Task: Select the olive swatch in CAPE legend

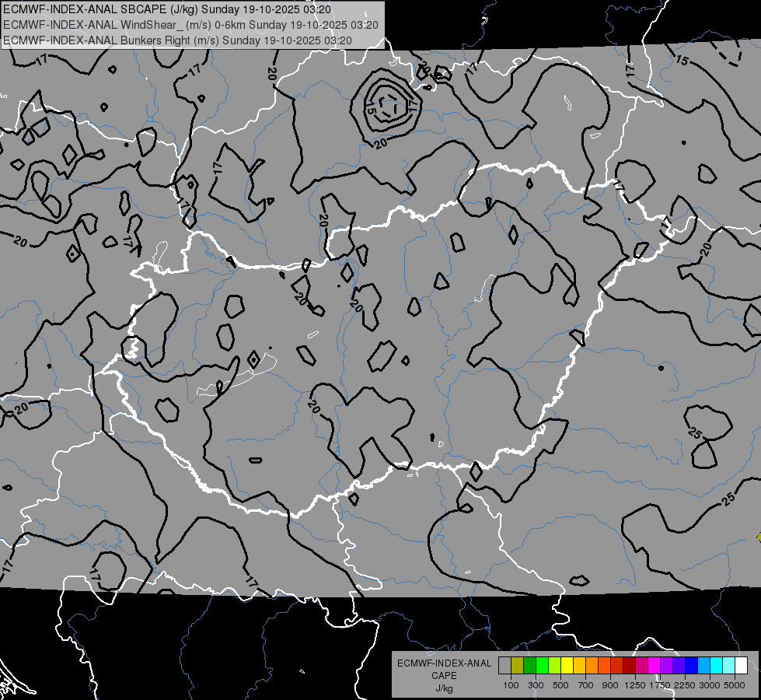Action: point(517,665)
